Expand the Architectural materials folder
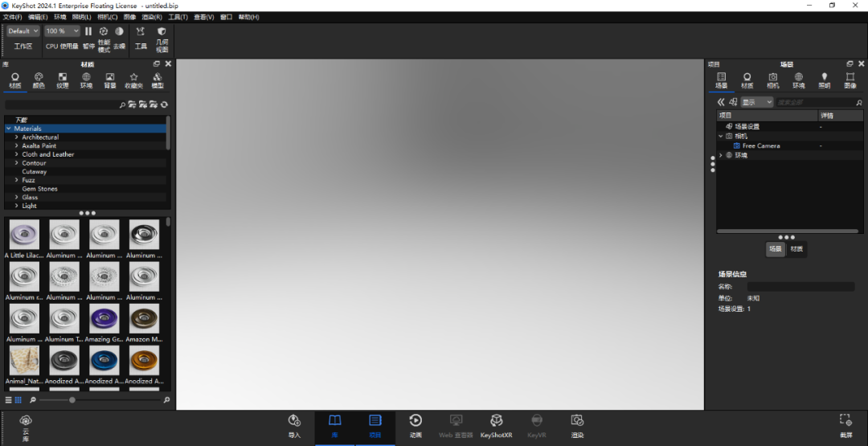 (16, 137)
